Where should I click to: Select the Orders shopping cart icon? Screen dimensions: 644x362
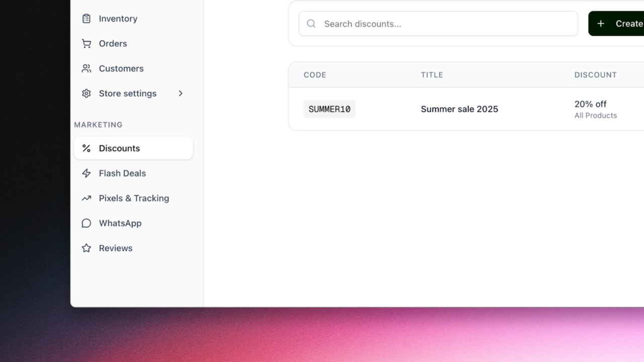tap(86, 43)
